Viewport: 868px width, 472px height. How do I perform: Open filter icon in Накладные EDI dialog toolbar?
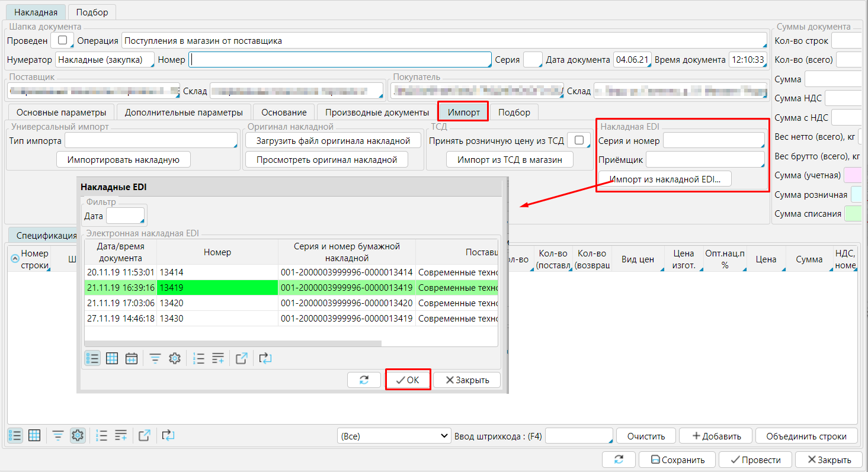(x=155, y=358)
